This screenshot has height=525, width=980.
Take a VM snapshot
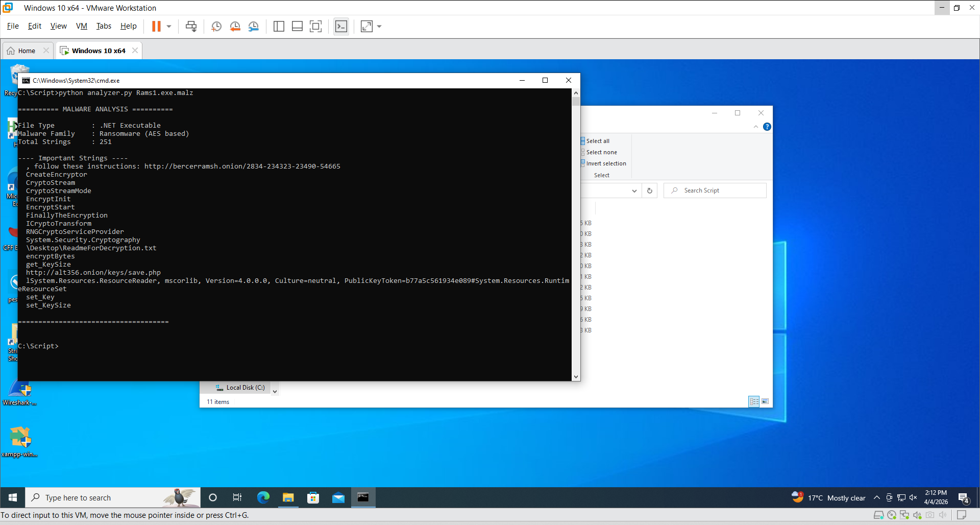coord(216,27)
